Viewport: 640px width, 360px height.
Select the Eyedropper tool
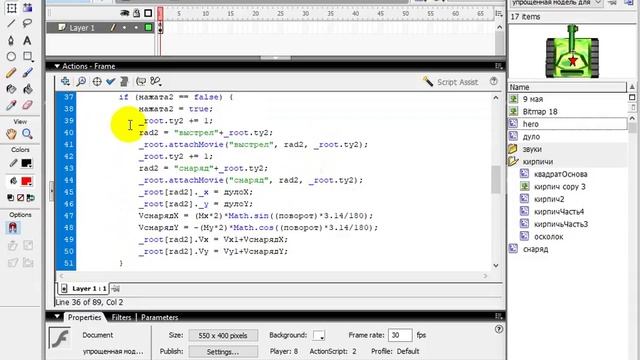11,105
